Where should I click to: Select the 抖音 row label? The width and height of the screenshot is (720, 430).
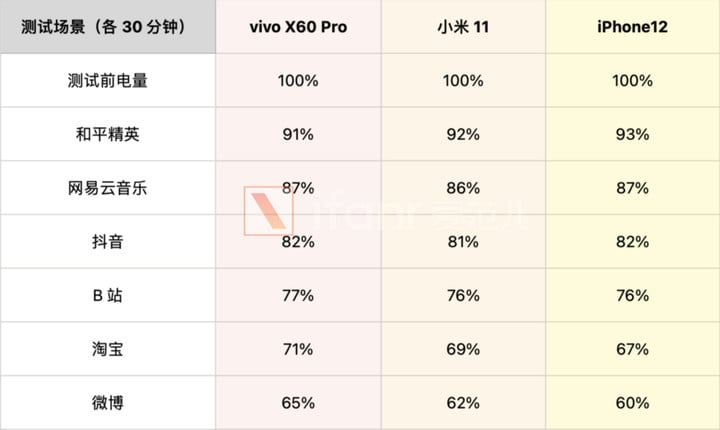coord(107,242)
